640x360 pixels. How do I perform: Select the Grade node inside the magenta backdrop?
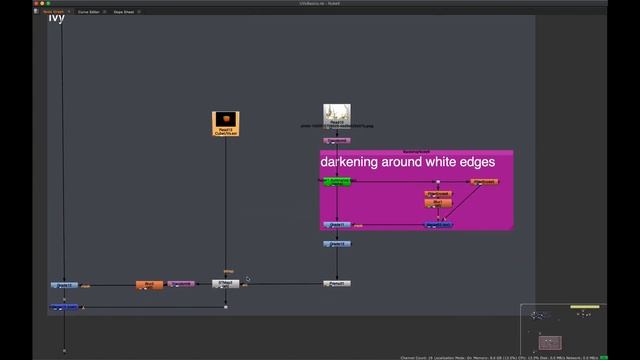point(337,225)
